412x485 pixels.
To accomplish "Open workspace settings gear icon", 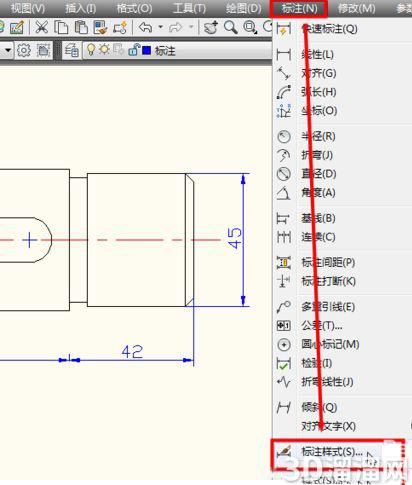I will click(x=24, y=51).
